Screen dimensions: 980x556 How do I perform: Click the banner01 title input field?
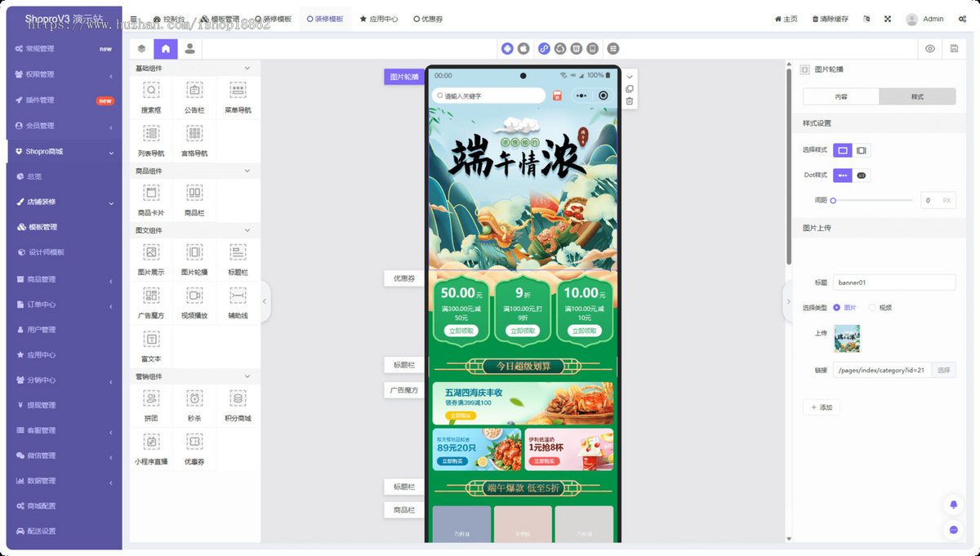pyautogui.click(x=894, y=281)
